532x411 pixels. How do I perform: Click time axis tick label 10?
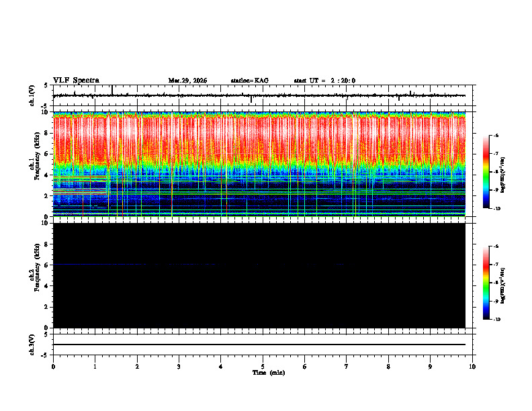[x=472, y=367]
